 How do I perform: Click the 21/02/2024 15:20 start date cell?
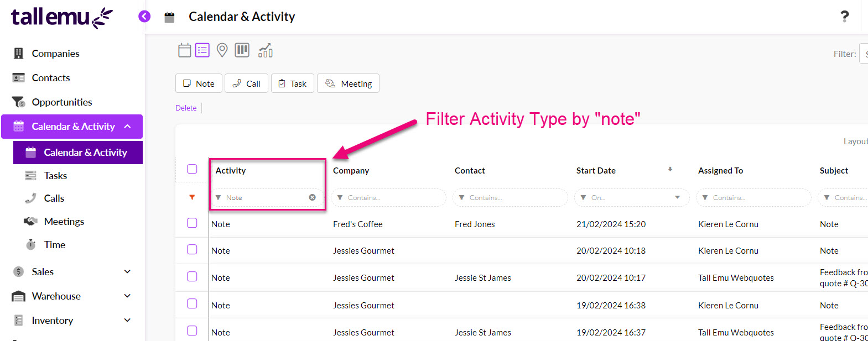pyautogui.click(x=611, y=224)
